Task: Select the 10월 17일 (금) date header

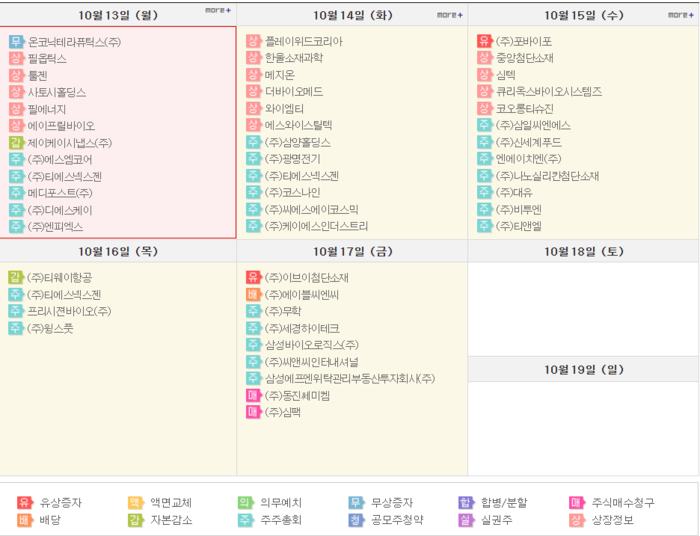Action: (x=352, y=251)
